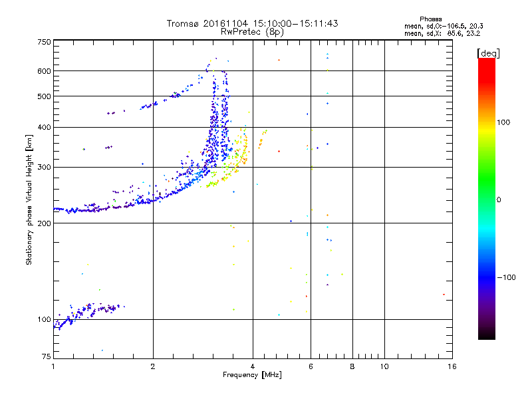Click the plot title 'Tromsø 20161104 15:10:00-15:11:43'

(x=252, y=23)
